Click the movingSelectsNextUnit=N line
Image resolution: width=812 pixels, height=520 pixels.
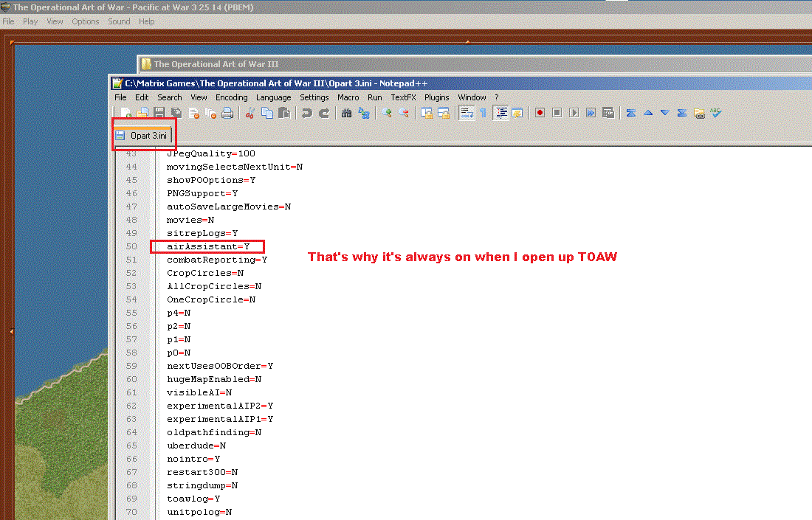click(235, 167)
